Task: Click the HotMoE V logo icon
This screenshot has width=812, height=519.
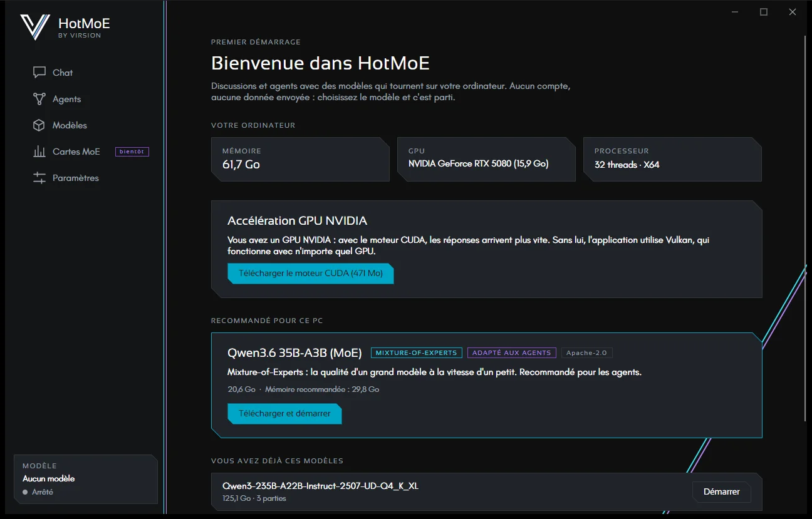Action: click(x=34, y=28)
